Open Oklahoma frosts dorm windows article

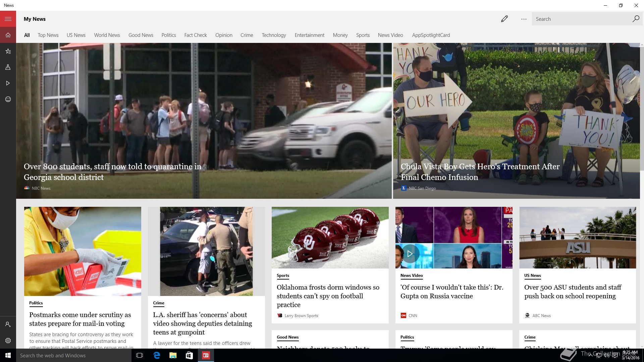(328, 296)
